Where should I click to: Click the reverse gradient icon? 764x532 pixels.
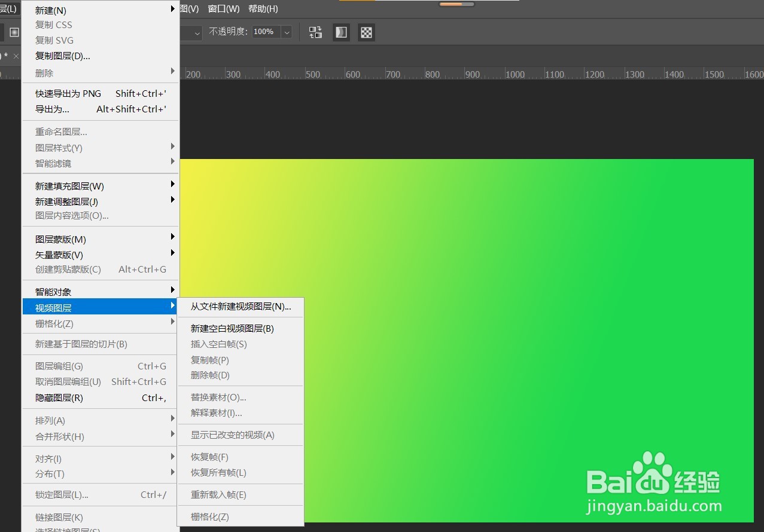315,32
